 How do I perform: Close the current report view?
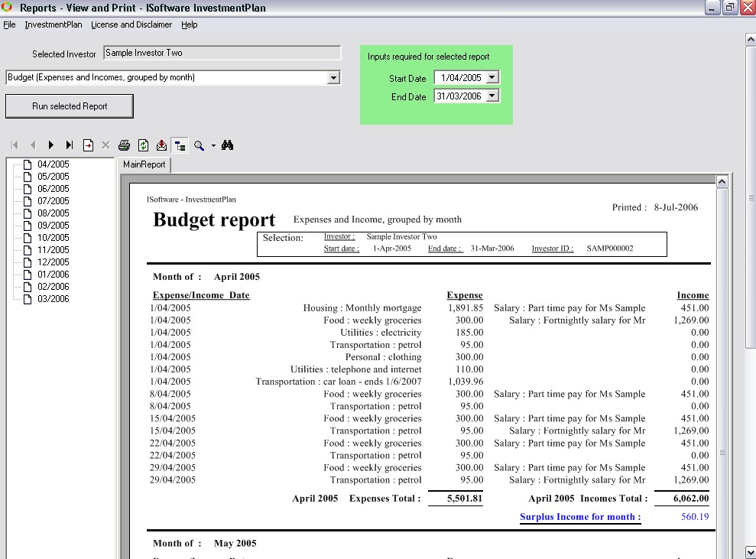pos(106,145)
